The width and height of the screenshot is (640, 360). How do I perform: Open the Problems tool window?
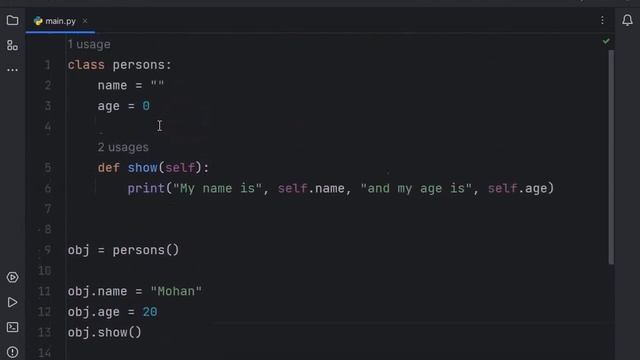tap(12, 352)
